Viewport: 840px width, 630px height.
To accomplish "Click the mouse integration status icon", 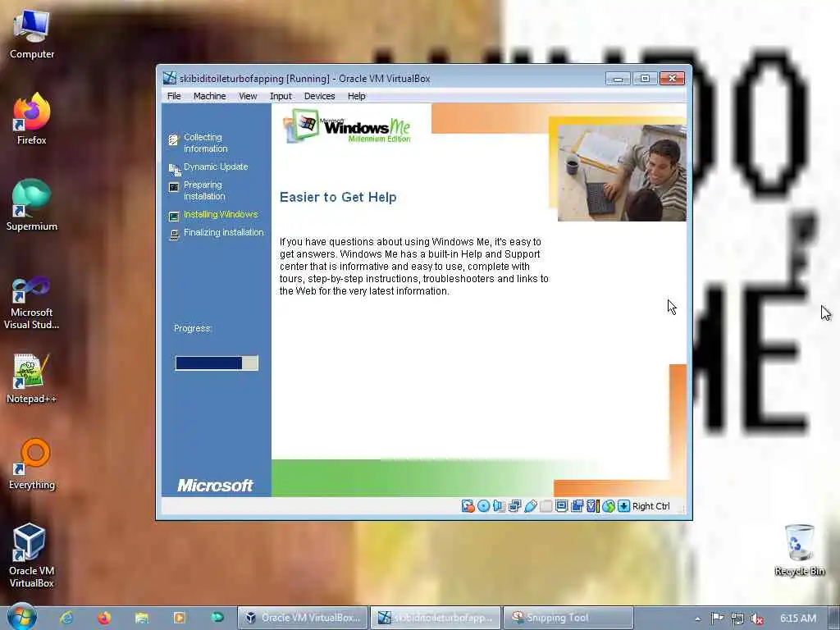I will point(608,506).
